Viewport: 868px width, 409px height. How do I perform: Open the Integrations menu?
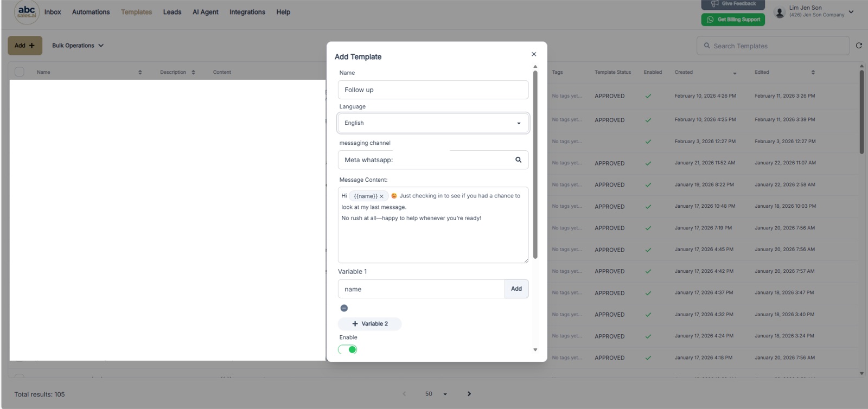pyautogui.click(x=247, y=12)
